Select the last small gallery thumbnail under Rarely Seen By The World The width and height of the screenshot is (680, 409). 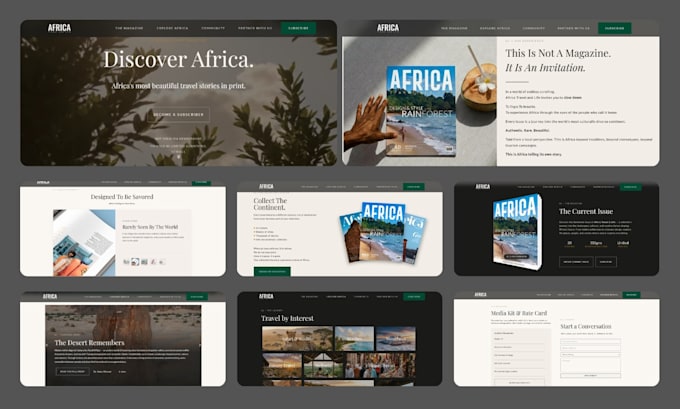click(x=162, y=262)
